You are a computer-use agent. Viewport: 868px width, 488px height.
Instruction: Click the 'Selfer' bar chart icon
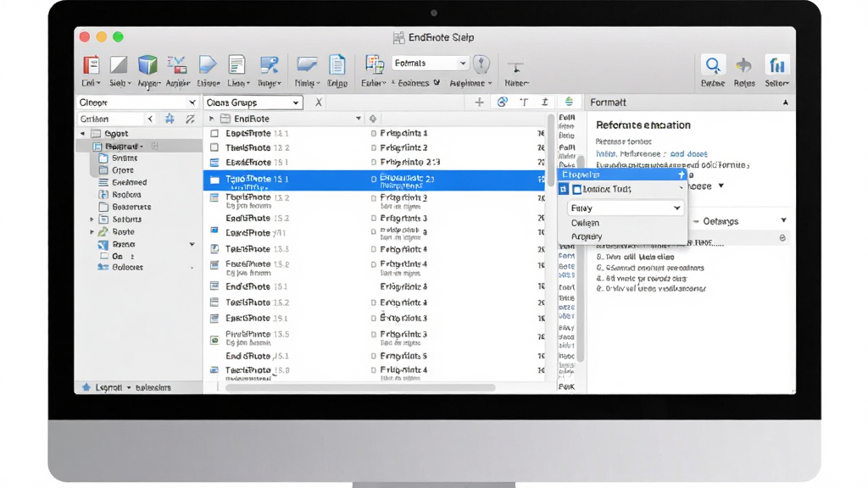(x=776, y=65)
